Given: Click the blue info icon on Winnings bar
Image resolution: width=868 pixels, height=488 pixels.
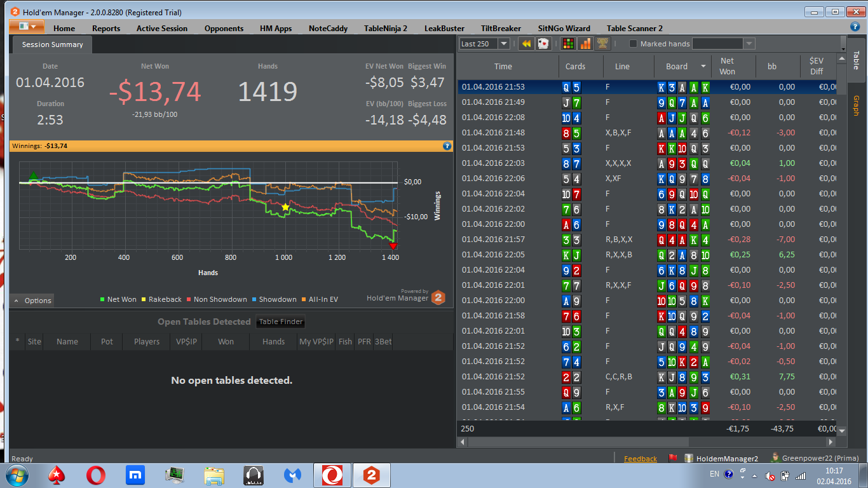Looking at the screenshot, I should click(x=447, y=146).
